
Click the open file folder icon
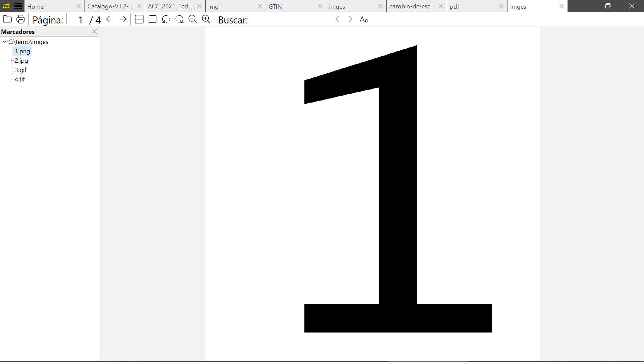pos(7,19)
